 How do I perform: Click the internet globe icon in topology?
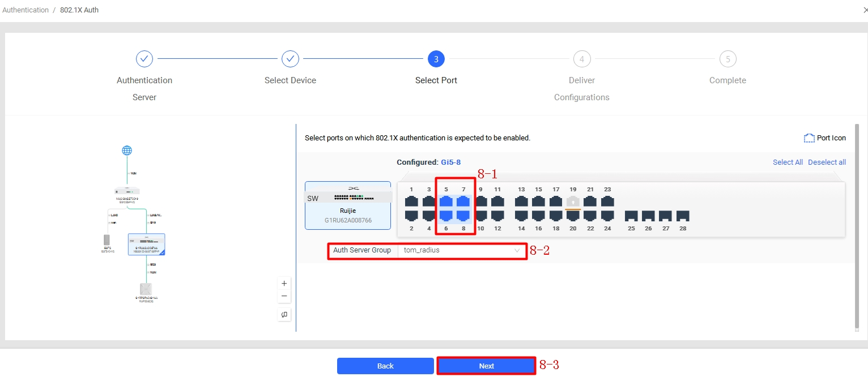pos(127,151)
